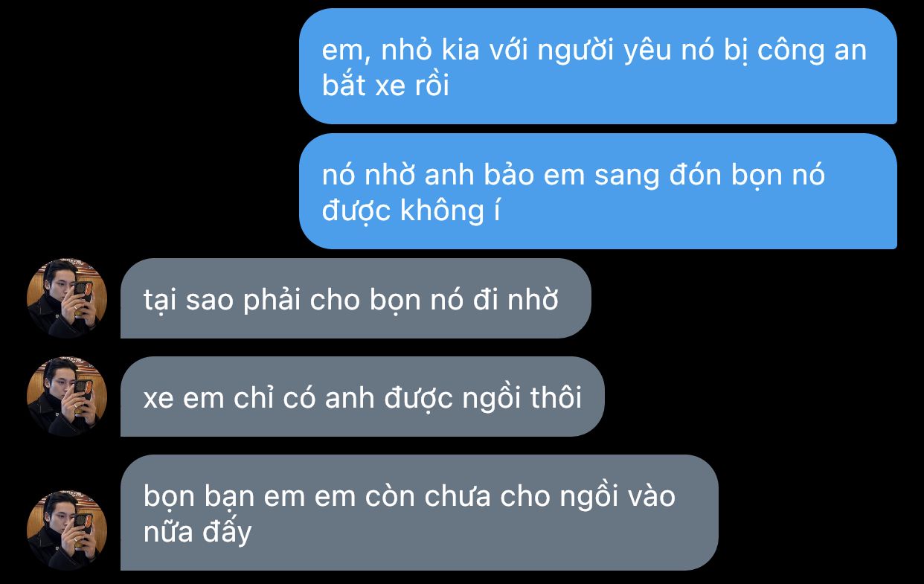Click gray message "tại sao phải cho bọn nó đi nhờ"
The width and height of the screenshot is (924, 584).
click(356, 298)
